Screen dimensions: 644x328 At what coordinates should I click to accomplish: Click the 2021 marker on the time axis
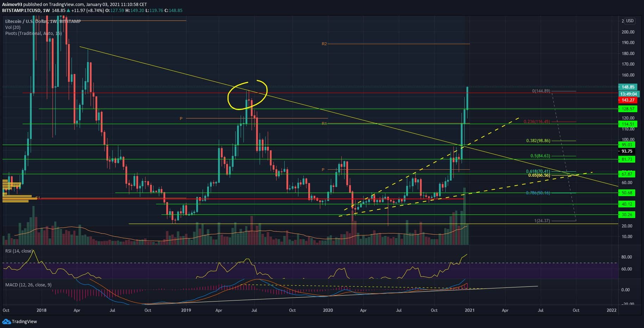point(470,310)
